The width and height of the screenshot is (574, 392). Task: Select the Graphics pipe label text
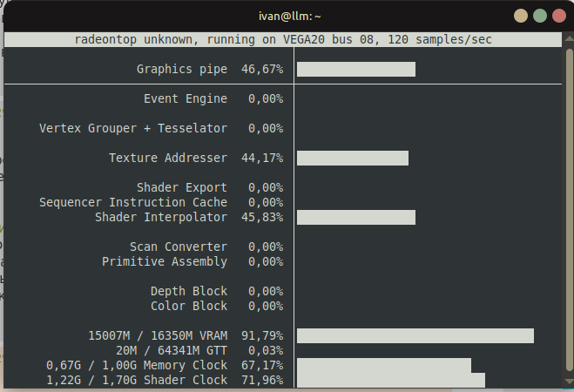tap(182, 69)
